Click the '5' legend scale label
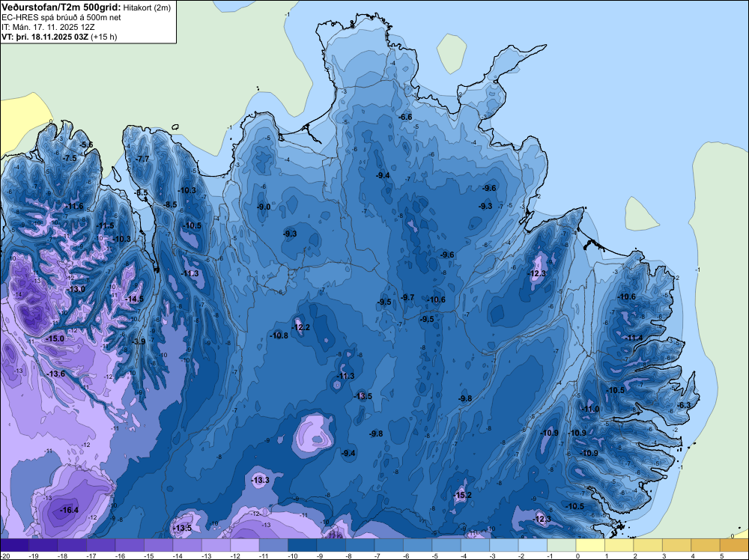This screenshot has width=749, height=560. 721,556
